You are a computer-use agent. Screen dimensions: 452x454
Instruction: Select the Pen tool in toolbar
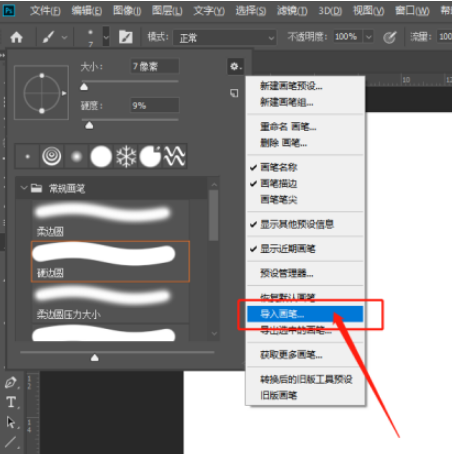coord(11,382)
